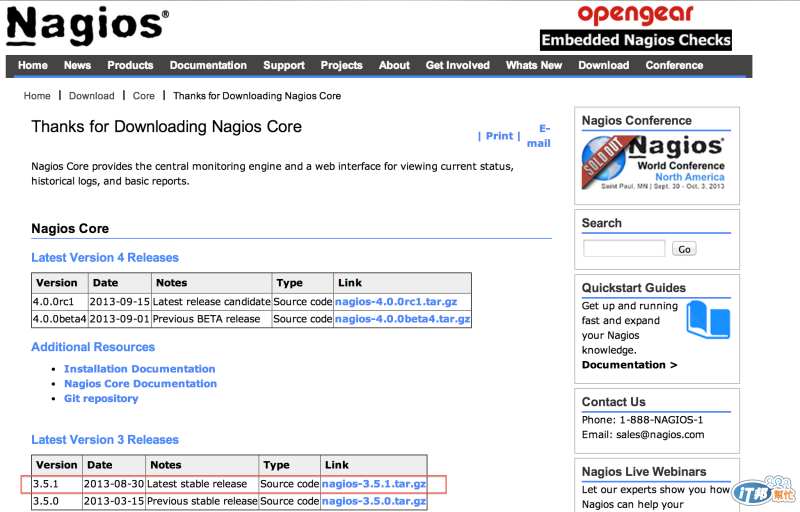
Task: Select the 2013-03-15 date cell
Action: [x=114, y=501]
